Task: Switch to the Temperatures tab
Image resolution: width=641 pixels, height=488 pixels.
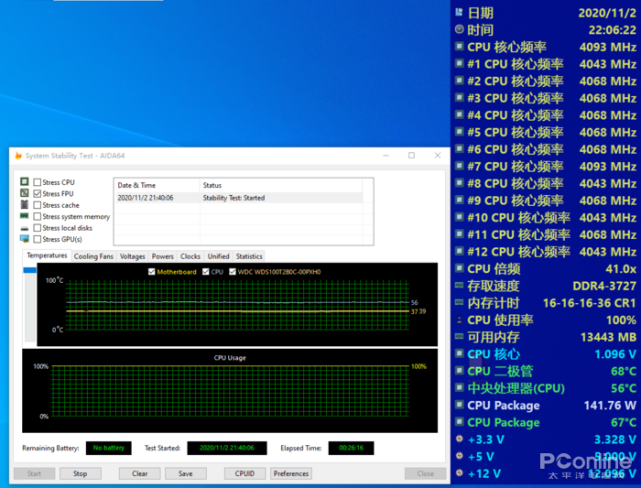Action: click(x=47, y=255)
